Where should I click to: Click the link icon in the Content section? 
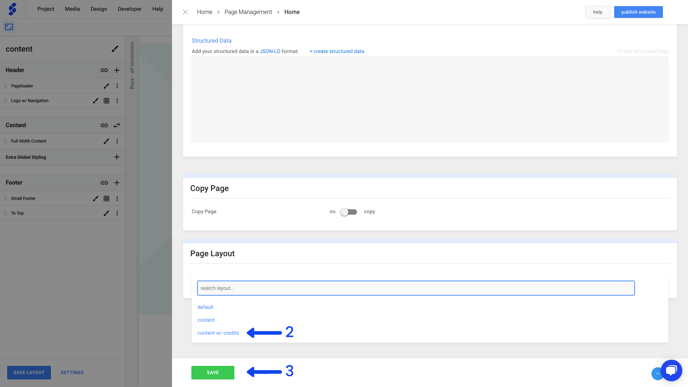click(x=104, y=125)
